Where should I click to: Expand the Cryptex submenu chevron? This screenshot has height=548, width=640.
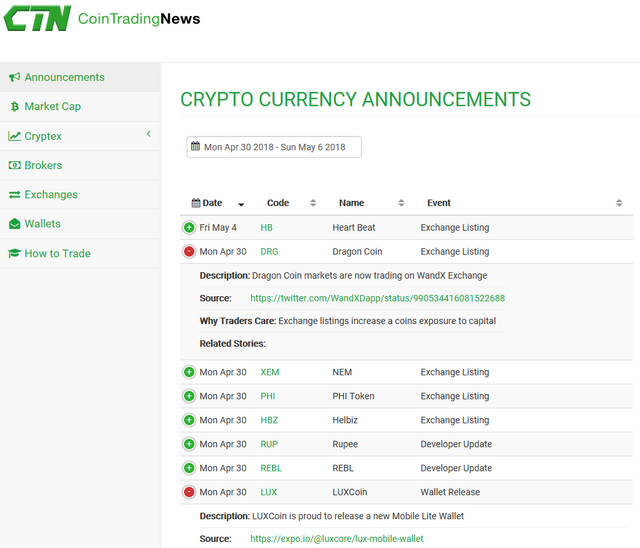(149, 134)
